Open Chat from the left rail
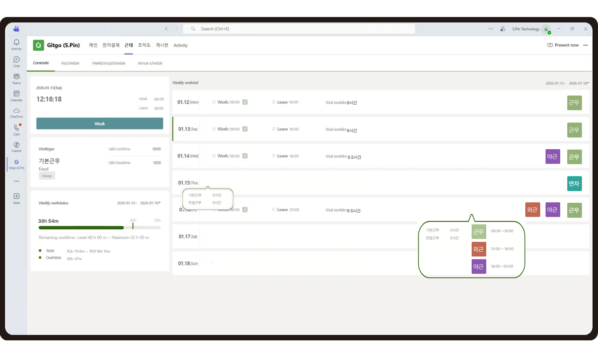The image size is (598, 364). click(x=17, y=61)
